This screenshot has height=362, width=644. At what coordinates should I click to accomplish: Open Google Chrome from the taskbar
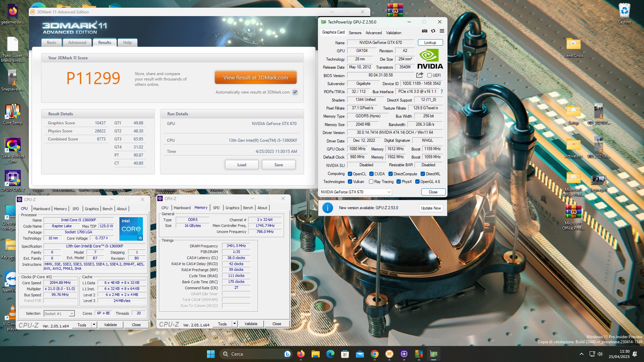[374, 354]
